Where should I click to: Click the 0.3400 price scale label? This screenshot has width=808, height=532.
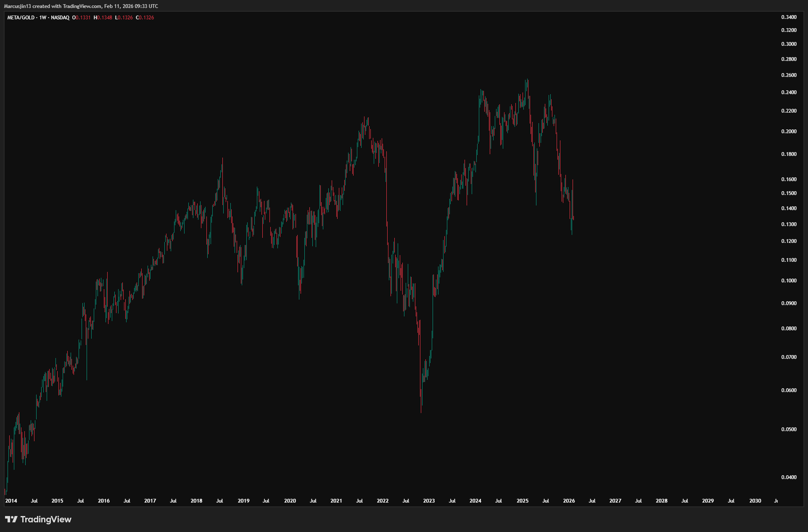tap(789, 17)
